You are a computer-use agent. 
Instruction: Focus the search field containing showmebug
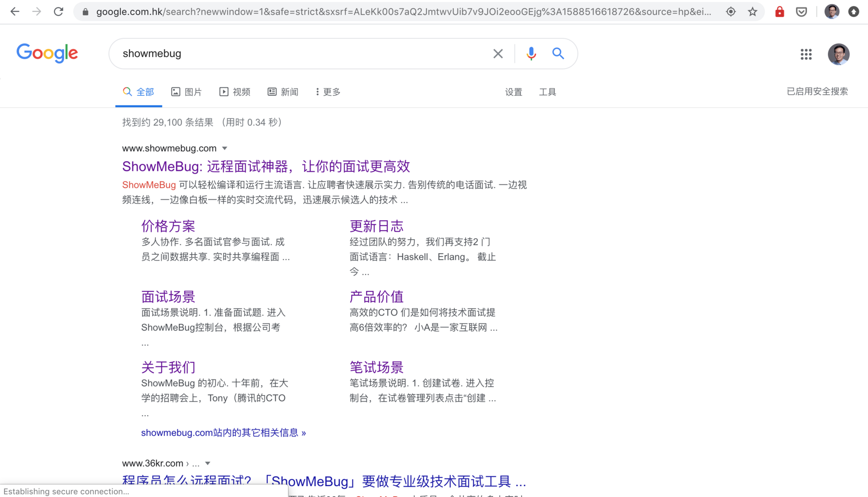pyautogui.click(x=303, y=54)
